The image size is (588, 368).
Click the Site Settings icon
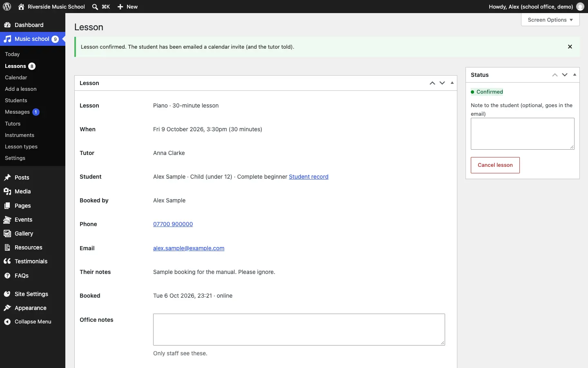point(7,294)
